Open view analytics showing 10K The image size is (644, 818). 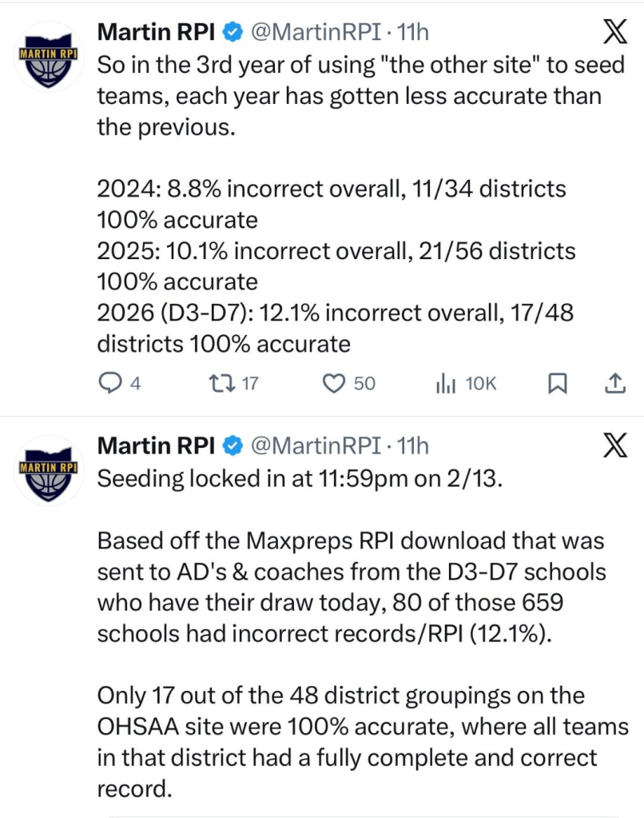[x=445, y=385]
